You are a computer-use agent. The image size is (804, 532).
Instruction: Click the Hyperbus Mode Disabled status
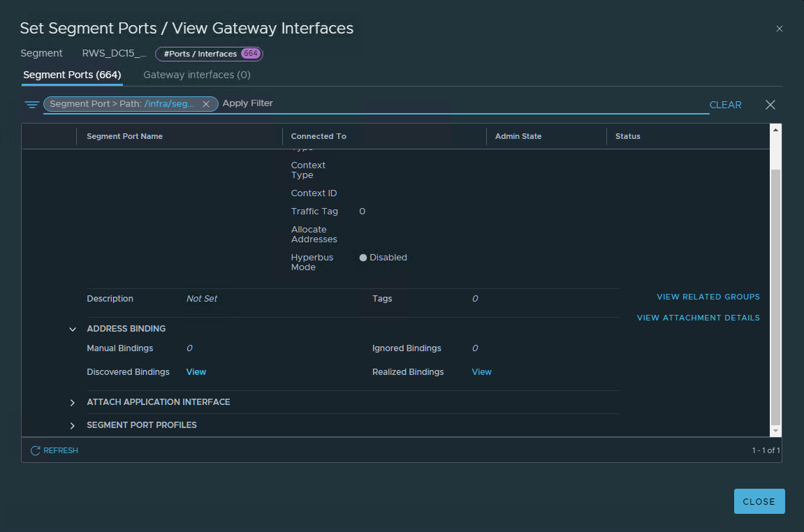pos(383,258)
